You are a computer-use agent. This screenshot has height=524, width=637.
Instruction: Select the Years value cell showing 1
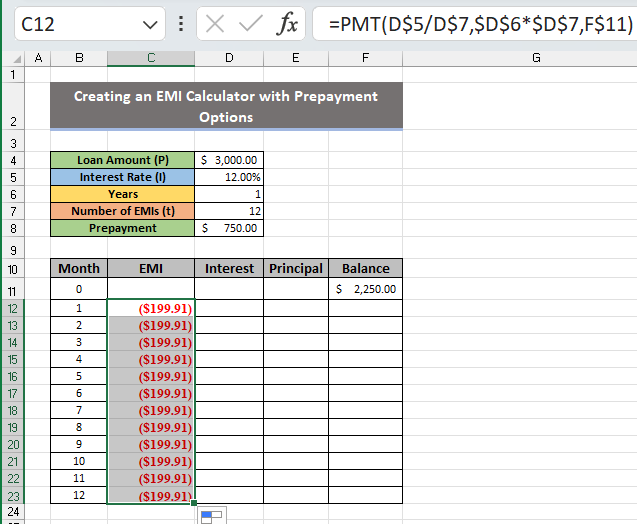click(229, 194)
